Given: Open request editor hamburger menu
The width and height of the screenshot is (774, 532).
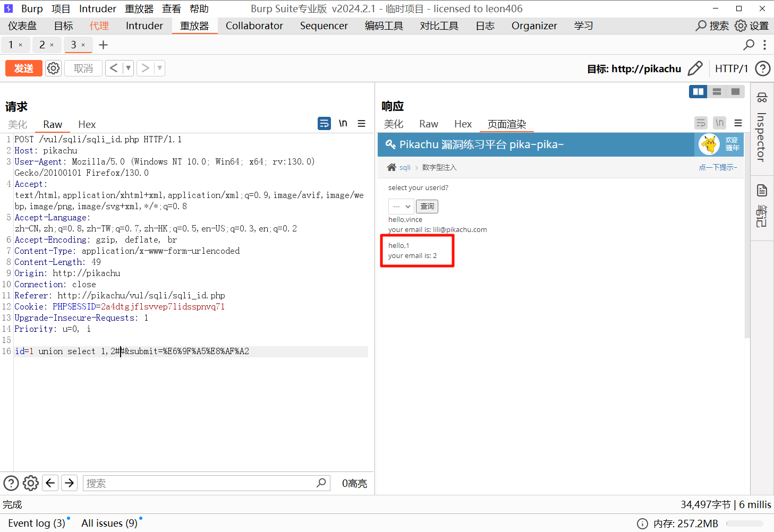Looking at the screenshot, I should [362, 123].
